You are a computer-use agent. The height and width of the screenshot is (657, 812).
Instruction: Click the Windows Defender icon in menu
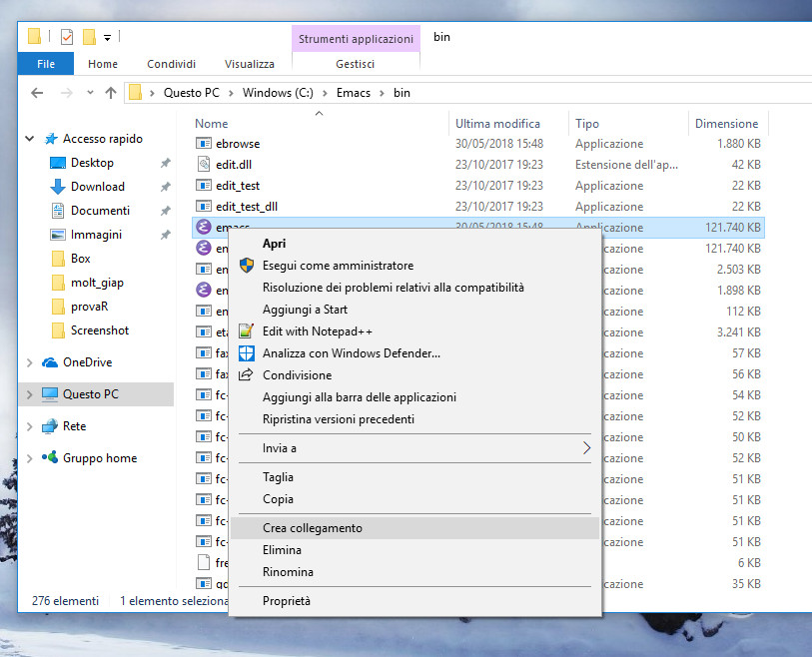[x=247, y=353]
